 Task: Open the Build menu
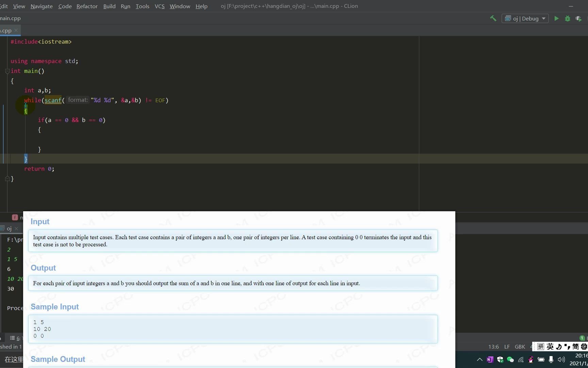[109, 6]
